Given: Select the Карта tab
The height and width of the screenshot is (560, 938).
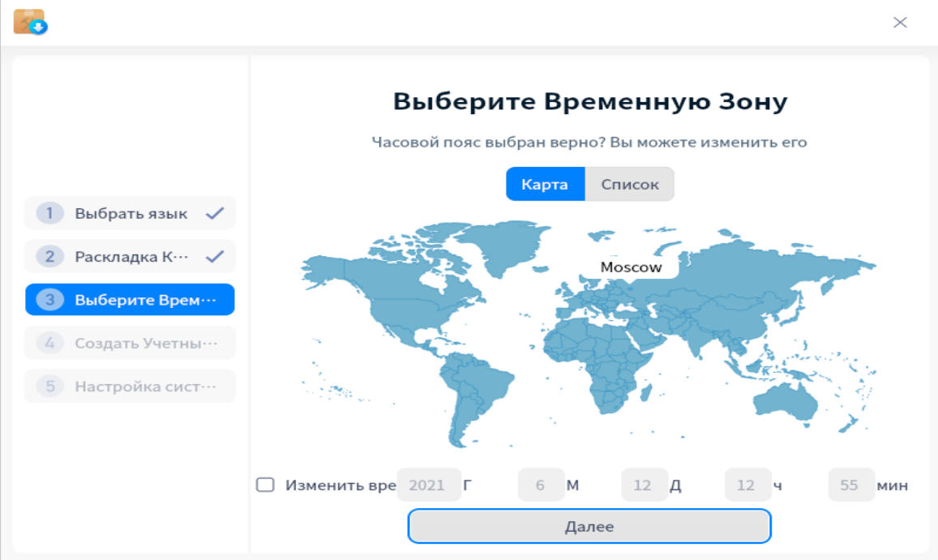Looking at the screenshot, I should (x=545, y=184).
